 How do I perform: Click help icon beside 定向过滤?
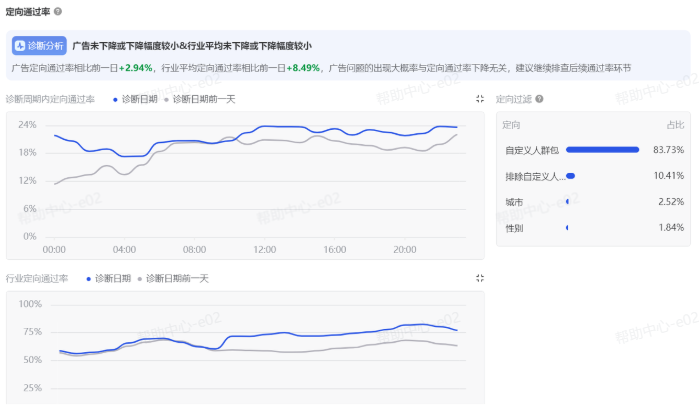pyautogui.click(x=539, y=99)
